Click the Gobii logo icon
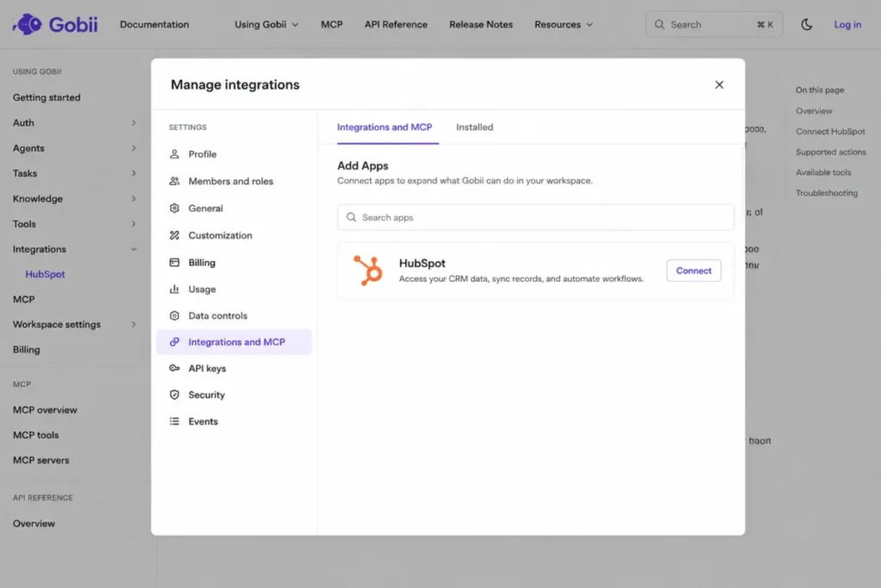 pyautogui.click(x=28, y=24)
